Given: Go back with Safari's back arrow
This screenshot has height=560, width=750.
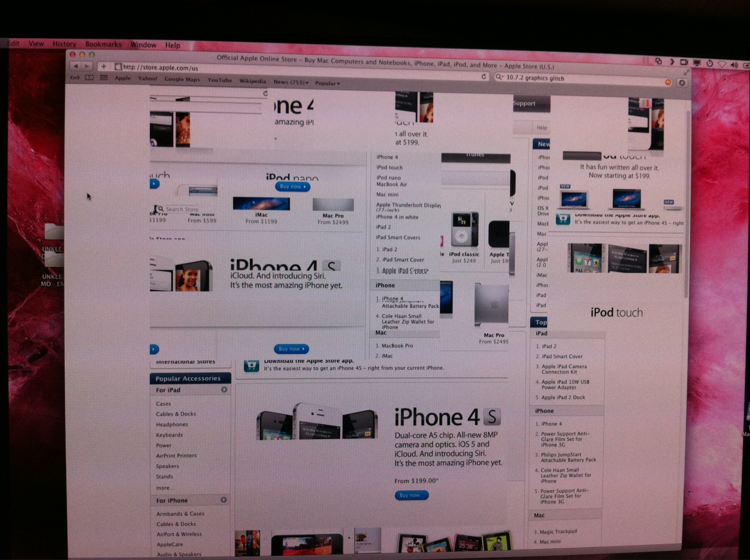Looking at the screenshot, I should click(x=75, y=67).
